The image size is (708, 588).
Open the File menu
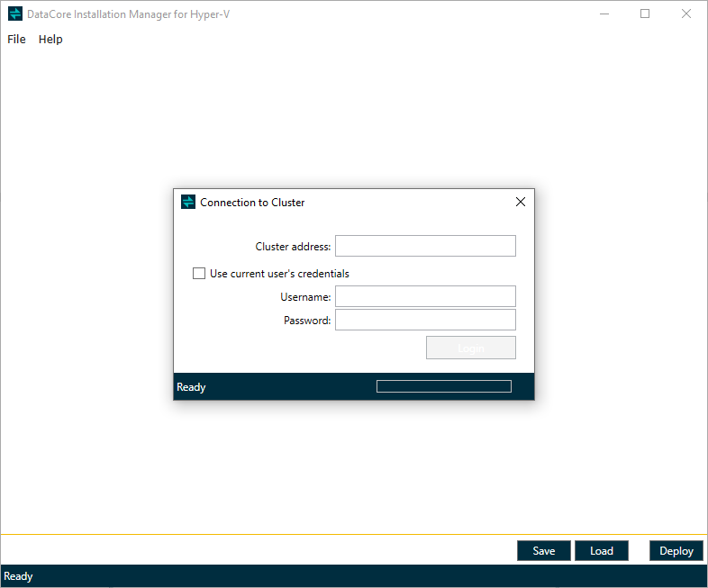[x=16, y=40]
